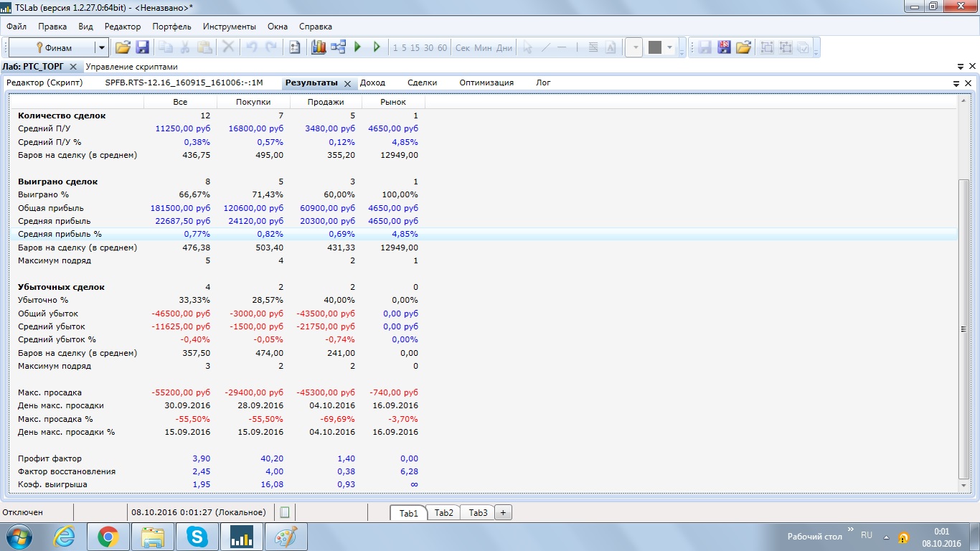Viewport: 980px width, 551px height.
Task: Close the Результаты tab
Action: [x=347, y=84]
